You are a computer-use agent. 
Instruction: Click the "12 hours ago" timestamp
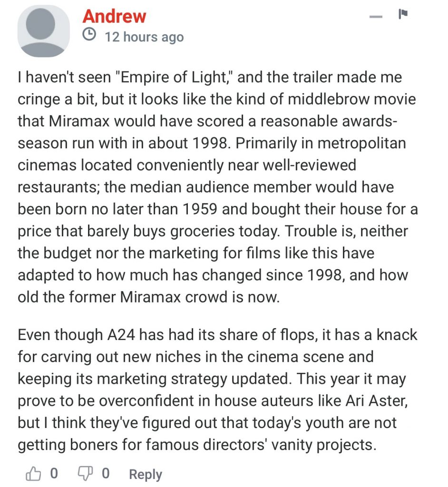click(x=144, y=37)
